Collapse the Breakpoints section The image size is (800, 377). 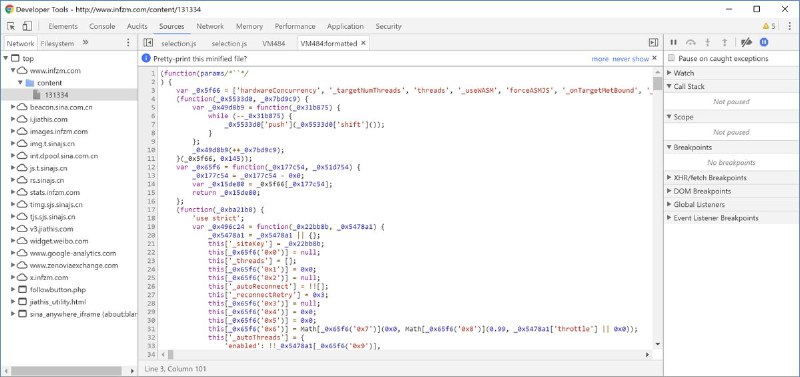tap(669, 147)
